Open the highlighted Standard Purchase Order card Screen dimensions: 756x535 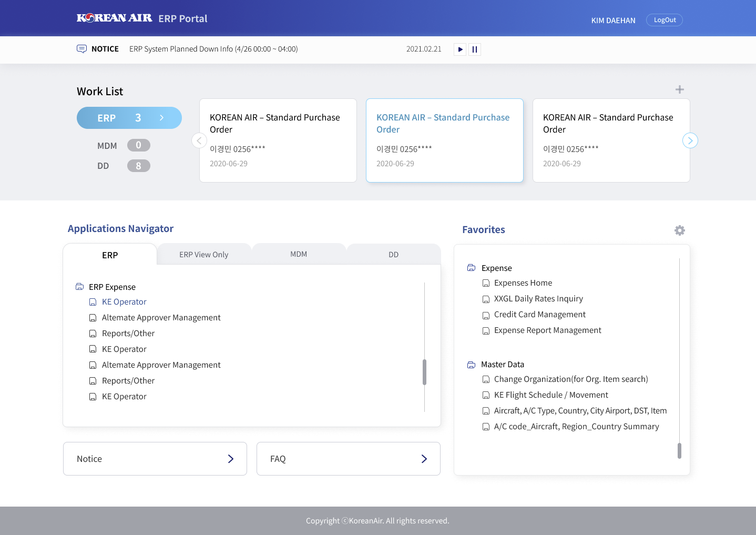pyautogui.click(x=444, y=140)
